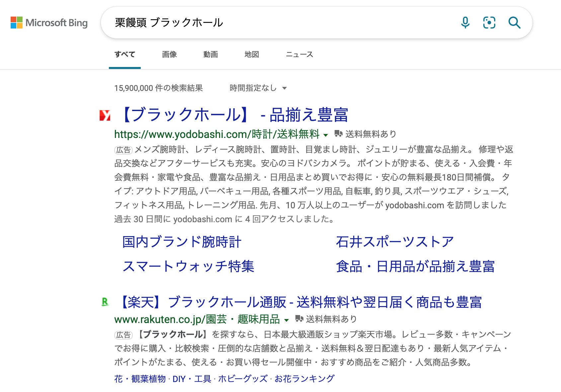Image resolution: width=561 pixels, height=392 pixels.
Task: Expand dropdown arrow after rakuten.co.jp URL
Action: click(x=286, y=320)
